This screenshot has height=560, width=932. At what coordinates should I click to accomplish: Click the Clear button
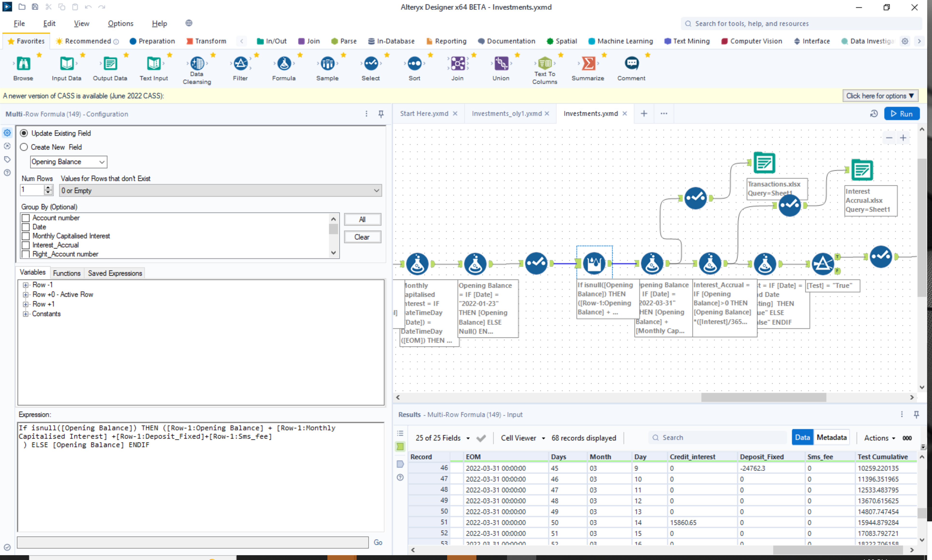click(x=362, y=237)
